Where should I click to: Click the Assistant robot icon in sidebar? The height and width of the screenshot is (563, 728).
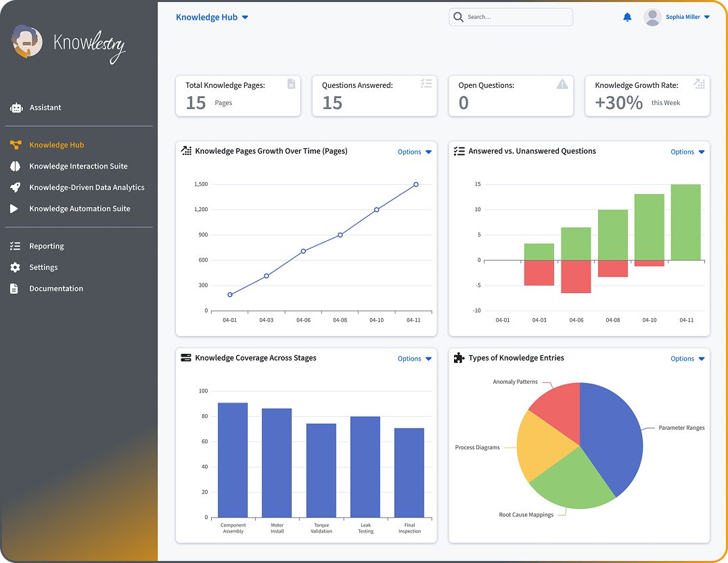16,108
